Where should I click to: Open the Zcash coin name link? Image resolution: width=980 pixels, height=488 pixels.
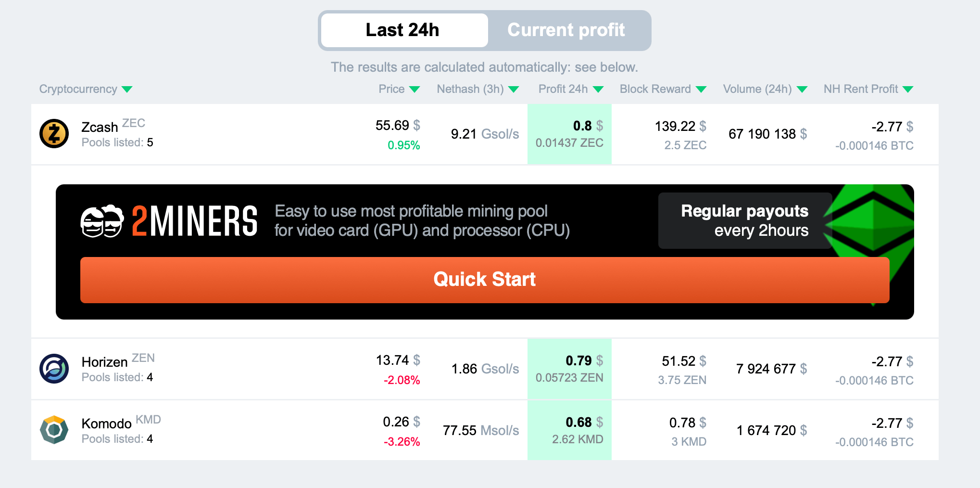100,127
